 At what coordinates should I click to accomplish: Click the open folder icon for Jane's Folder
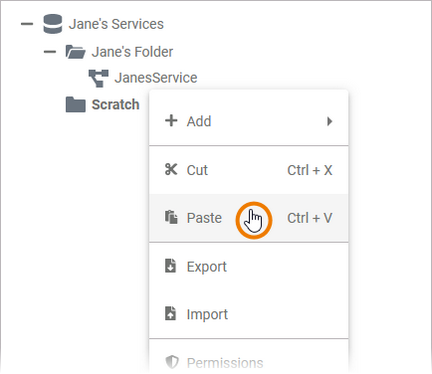[75, 52]
